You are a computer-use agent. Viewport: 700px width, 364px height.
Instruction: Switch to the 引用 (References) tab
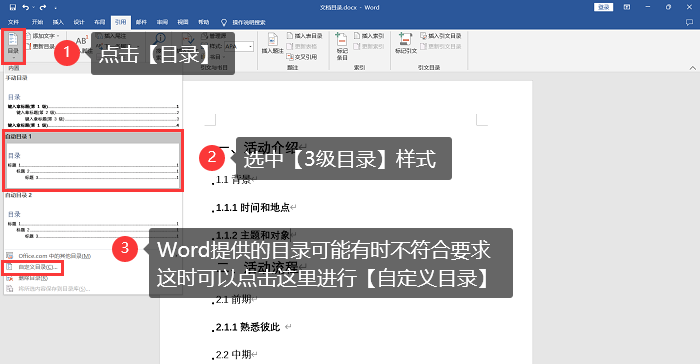pyautogui.click(x=121, y=22)
